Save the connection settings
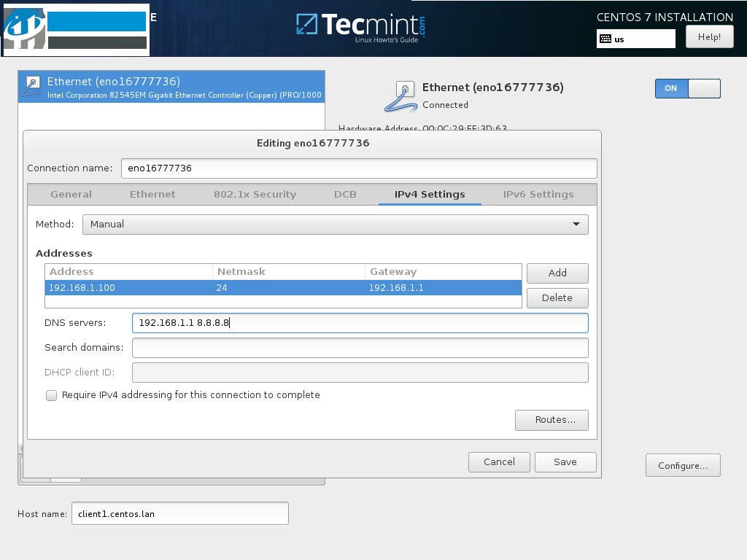This screenshot has width=747, height=560. 565,462
